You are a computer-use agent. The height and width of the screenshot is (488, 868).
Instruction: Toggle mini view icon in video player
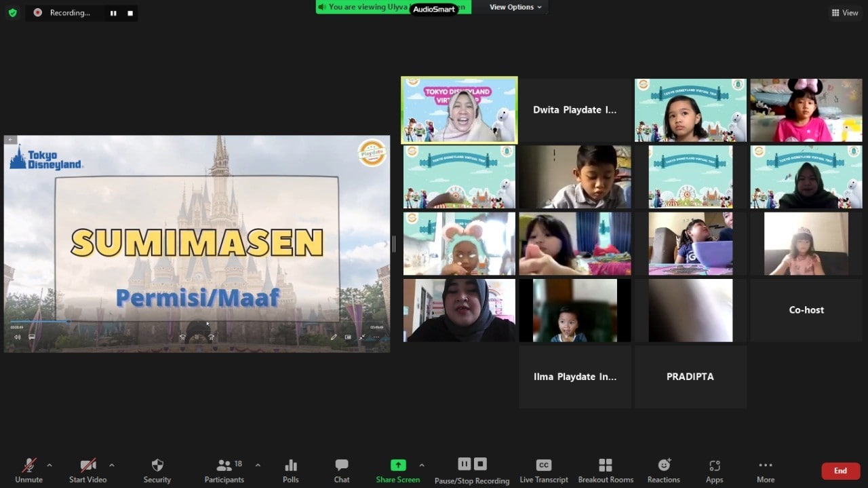pyautogui.click(x=348, y=337)
